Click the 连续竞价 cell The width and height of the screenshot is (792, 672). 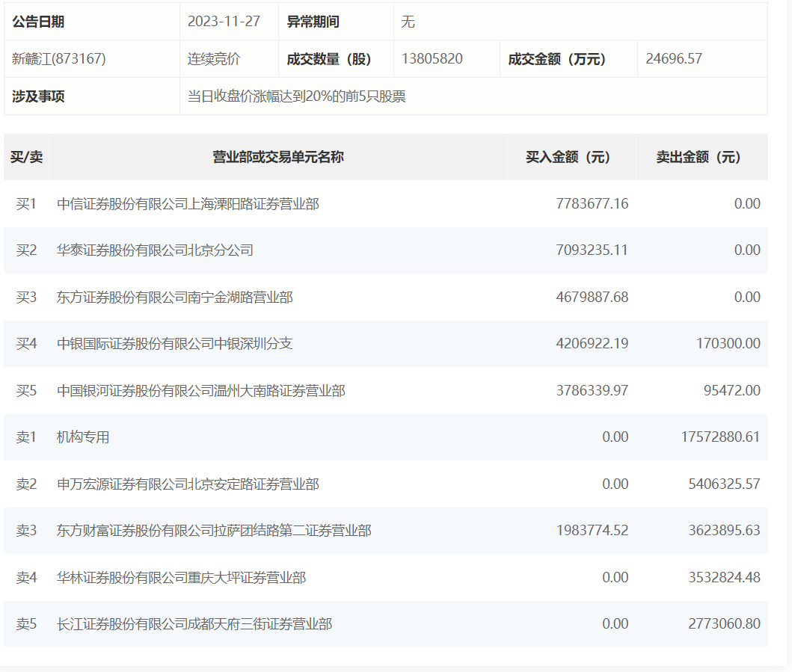pos(229,58)
